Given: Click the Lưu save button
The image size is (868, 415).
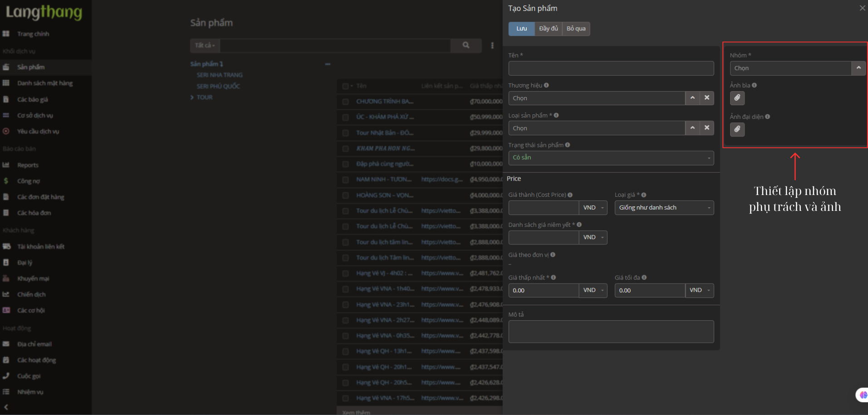Looking at the screenshot, I should (521, 29).
